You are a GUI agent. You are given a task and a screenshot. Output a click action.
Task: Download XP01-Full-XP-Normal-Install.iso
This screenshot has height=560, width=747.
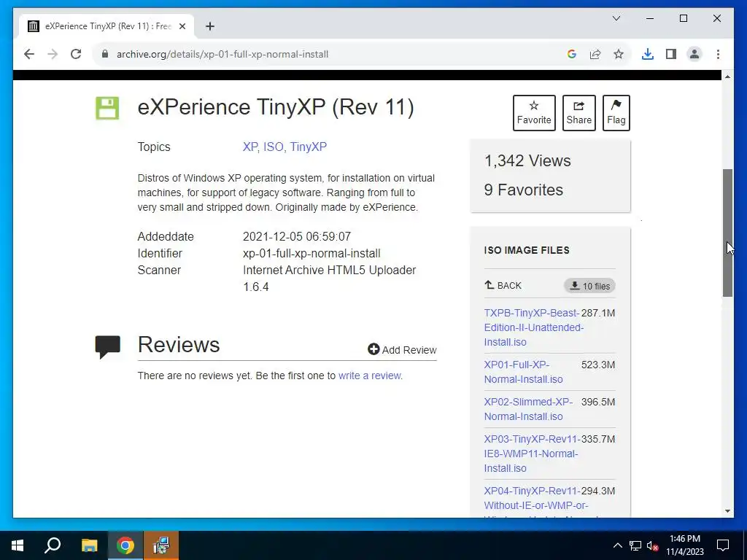pyautogui.click(x=523, y=372)
